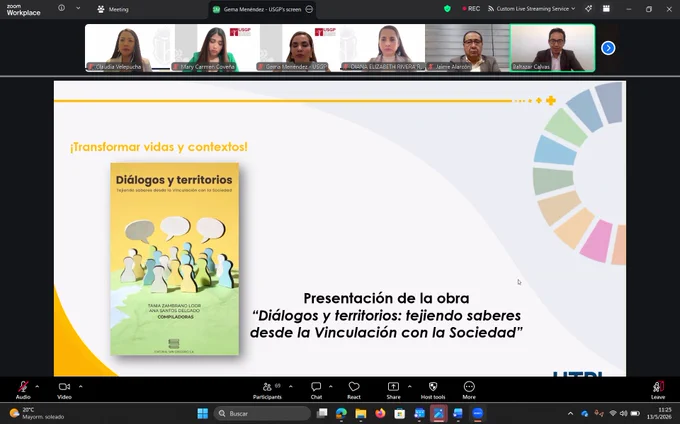The image size is (680, 424).
Task: Click the REC recording indicator
Action: tap(471, 9)
